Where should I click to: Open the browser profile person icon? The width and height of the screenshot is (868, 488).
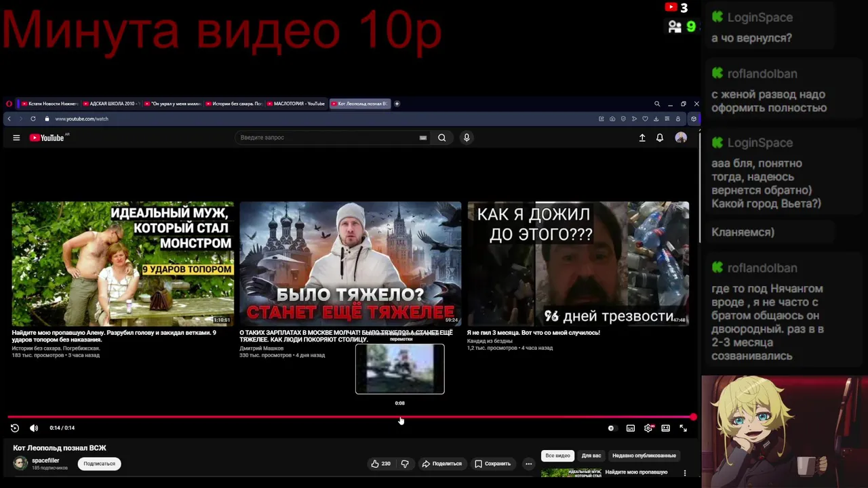click(677, 119)
